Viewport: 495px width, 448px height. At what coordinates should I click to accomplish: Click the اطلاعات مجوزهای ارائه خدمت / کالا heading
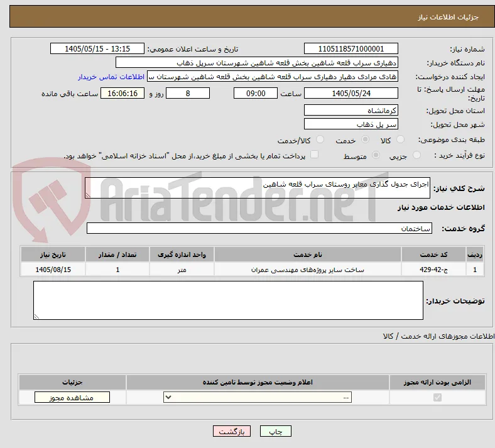(x=439, y=336)
